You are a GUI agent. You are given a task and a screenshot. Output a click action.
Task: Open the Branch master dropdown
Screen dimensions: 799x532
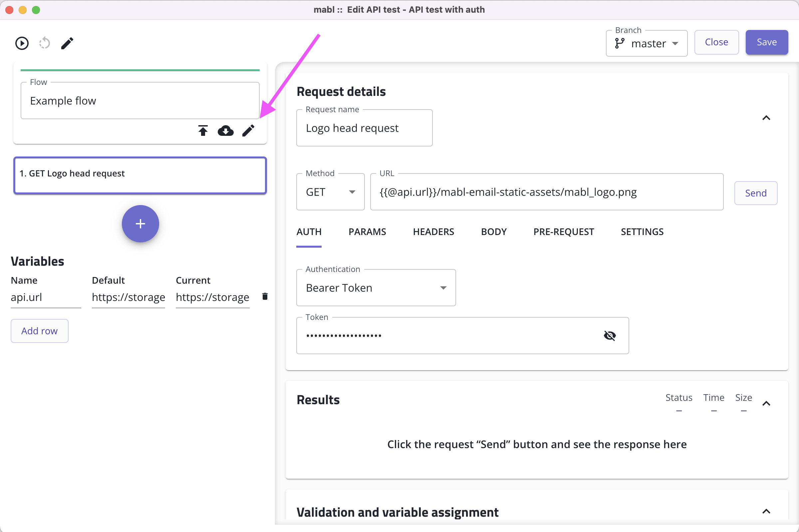click(674, 43)
